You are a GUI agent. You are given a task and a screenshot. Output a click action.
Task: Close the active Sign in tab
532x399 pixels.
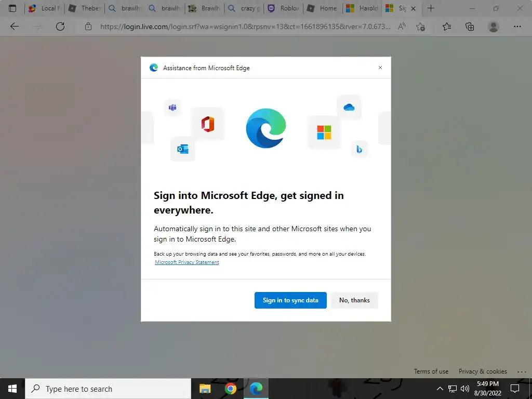[413, 8]
